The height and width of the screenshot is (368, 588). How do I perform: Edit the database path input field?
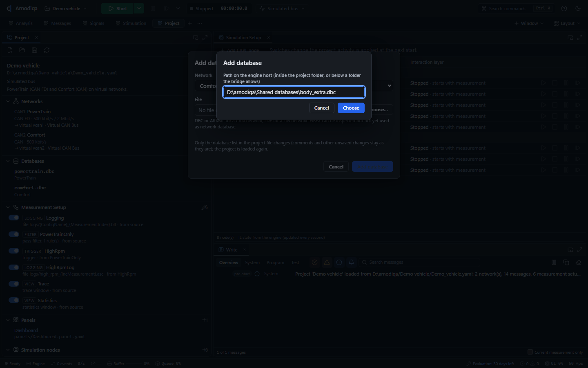point(294,92)
